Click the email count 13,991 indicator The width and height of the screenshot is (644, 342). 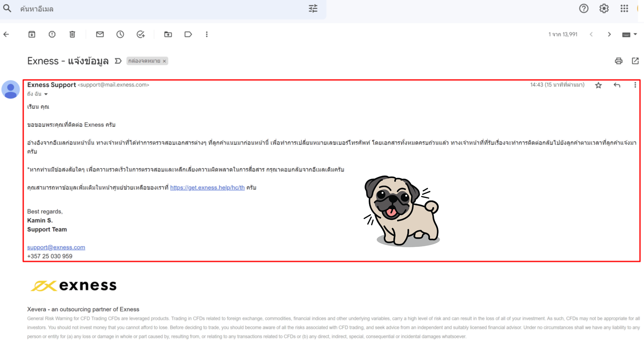(x=563, y=34)
